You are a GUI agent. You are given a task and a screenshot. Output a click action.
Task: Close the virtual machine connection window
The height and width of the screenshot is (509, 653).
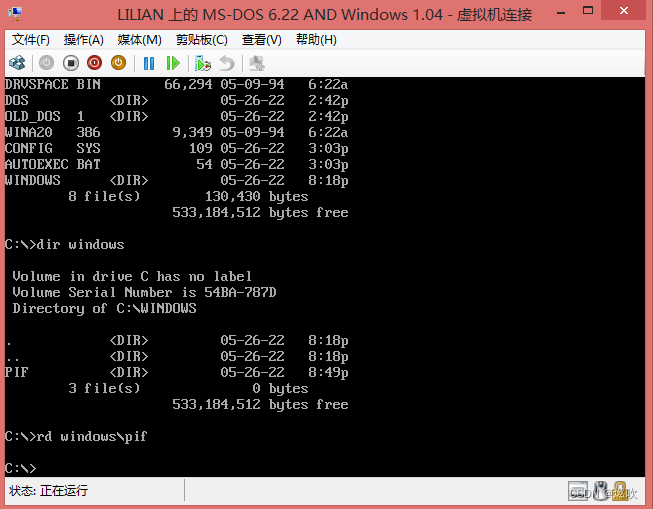pos(623,11)
